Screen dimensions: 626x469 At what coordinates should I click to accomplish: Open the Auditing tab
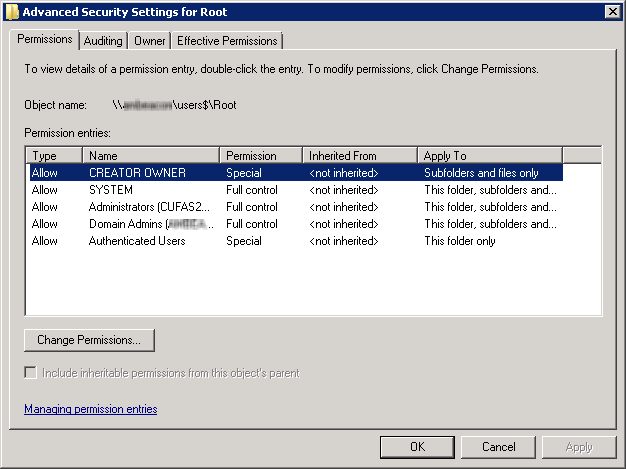(x=103, y=41)
